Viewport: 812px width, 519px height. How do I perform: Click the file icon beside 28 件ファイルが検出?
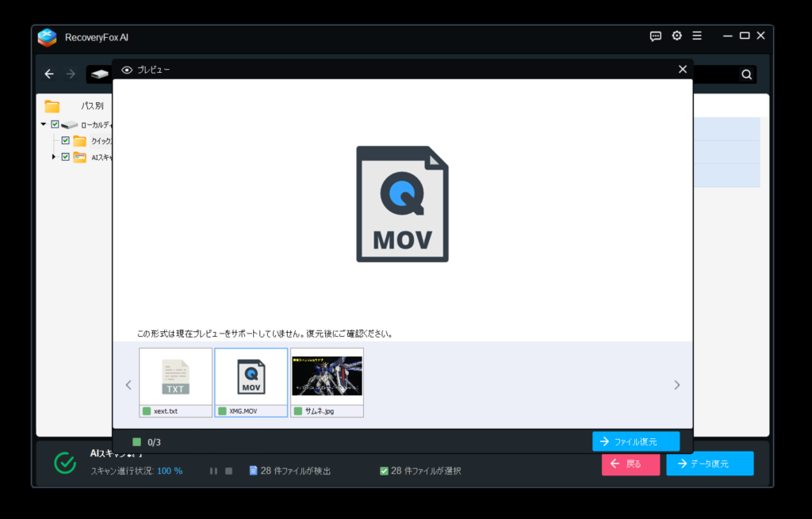253,471
